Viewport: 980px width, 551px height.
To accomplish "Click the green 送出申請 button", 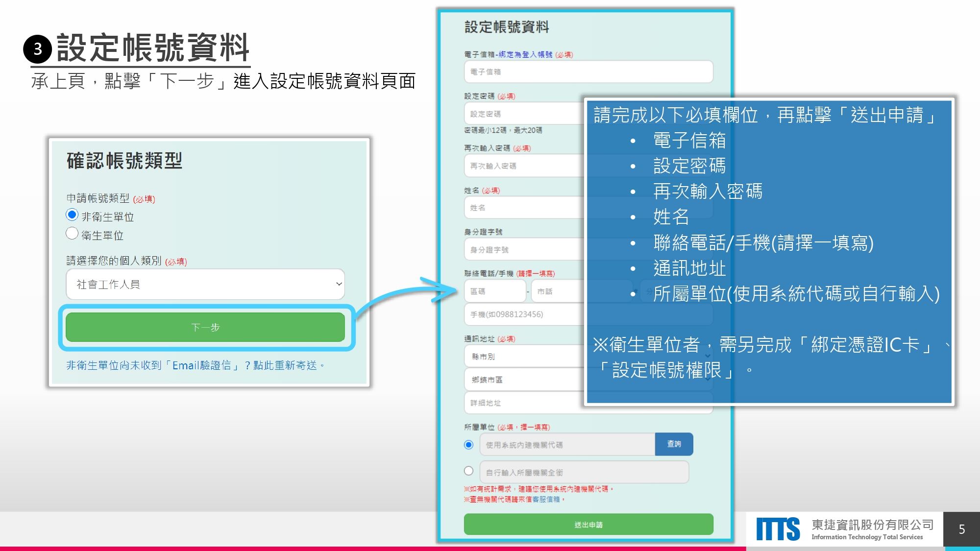I will coord(588,525).
